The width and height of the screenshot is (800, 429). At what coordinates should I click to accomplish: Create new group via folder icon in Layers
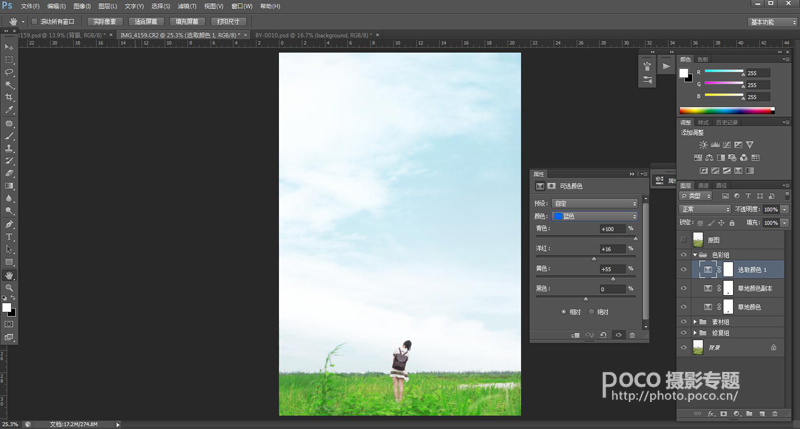click(x=749, y=414)
